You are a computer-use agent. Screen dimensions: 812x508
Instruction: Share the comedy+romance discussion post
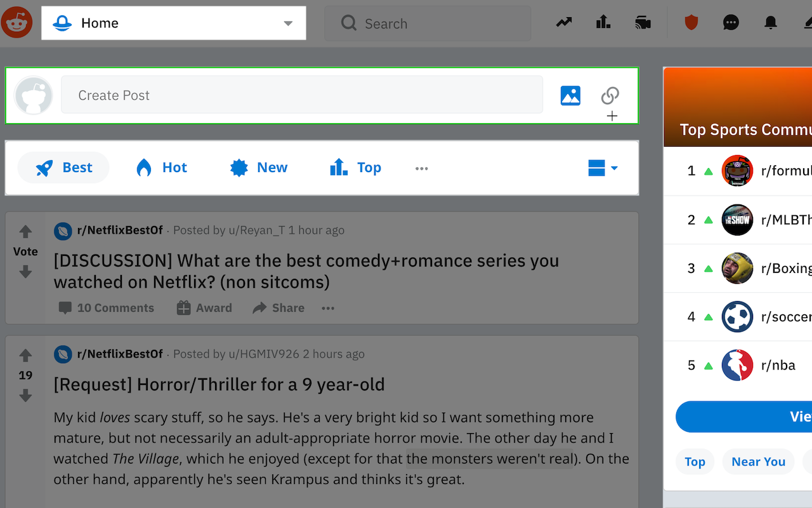pyautogui.click(x=278, y=308)
